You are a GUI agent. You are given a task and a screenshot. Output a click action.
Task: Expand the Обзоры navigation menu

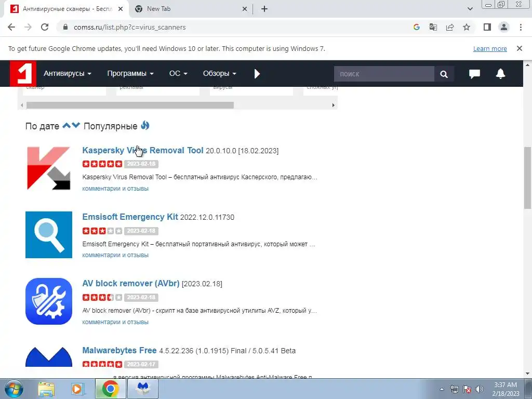pyautogui.click(x=220, y=74)
